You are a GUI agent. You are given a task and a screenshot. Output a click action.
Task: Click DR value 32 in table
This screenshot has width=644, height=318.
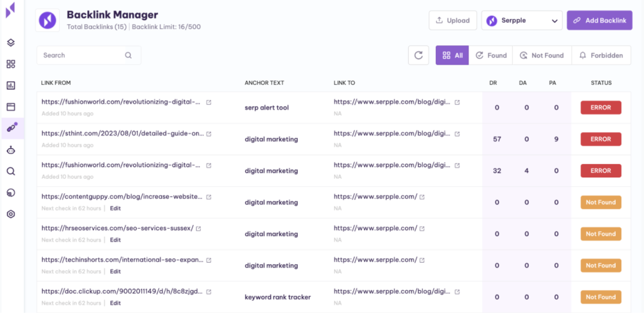tap(497, 170)
